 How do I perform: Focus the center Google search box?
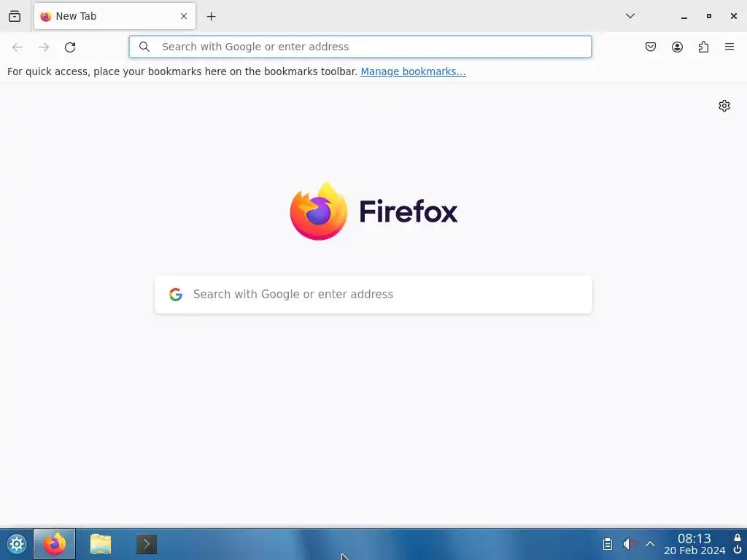point(373,295)
